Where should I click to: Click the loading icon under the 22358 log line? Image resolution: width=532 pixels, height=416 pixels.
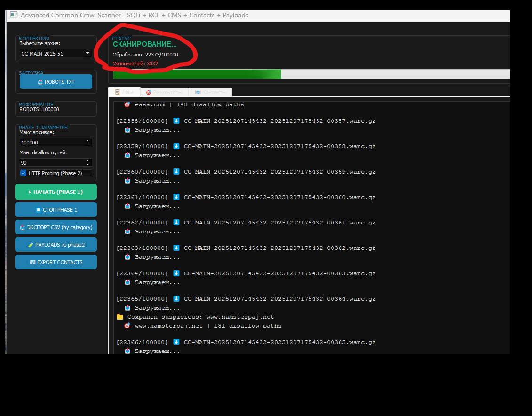tap(127, 130)
